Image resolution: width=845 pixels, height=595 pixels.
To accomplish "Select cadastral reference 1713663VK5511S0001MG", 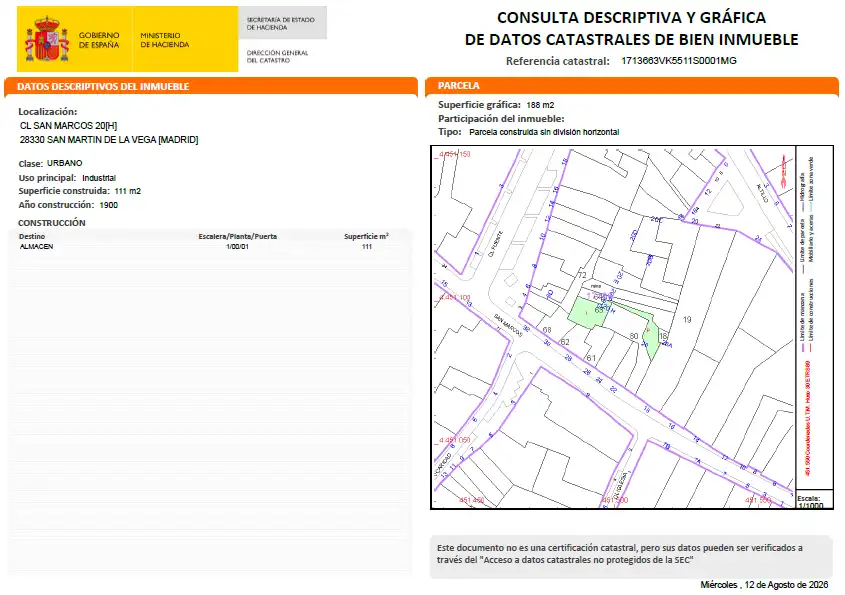I will [678, 60].
